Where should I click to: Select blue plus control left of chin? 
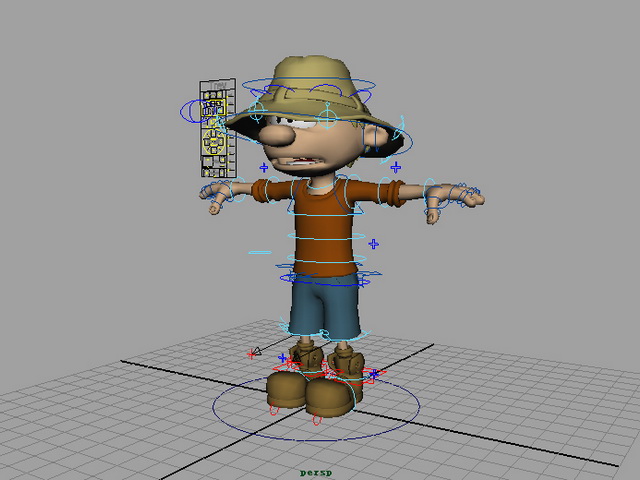coord(264,167)
